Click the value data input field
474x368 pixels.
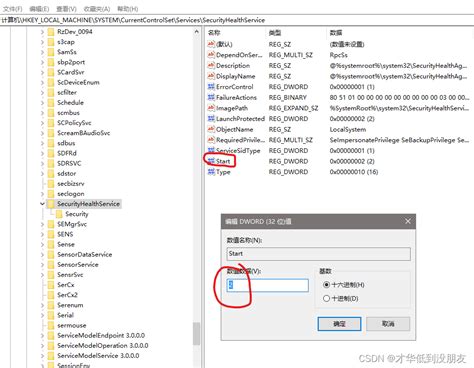[x=267, y=285]
